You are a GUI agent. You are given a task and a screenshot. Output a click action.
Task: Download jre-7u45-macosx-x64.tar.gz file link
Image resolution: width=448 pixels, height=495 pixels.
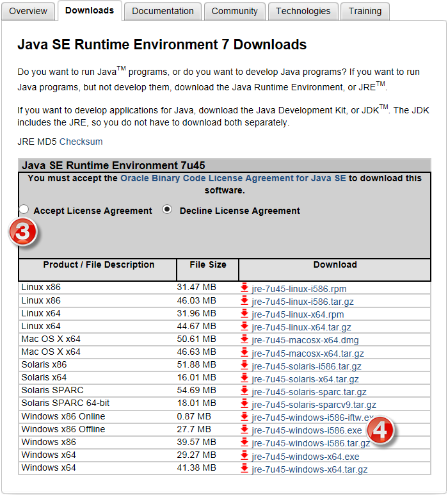[x=308, y=353]
